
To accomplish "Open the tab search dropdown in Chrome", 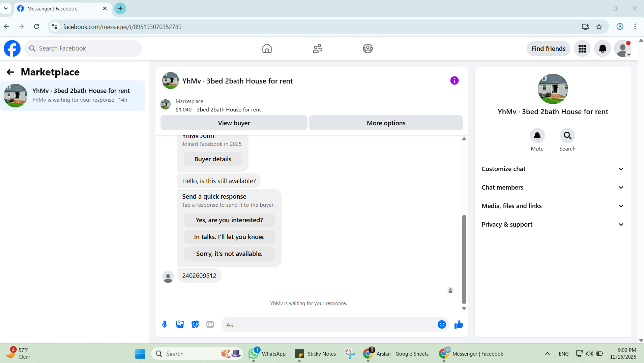I will click(6, 8).
